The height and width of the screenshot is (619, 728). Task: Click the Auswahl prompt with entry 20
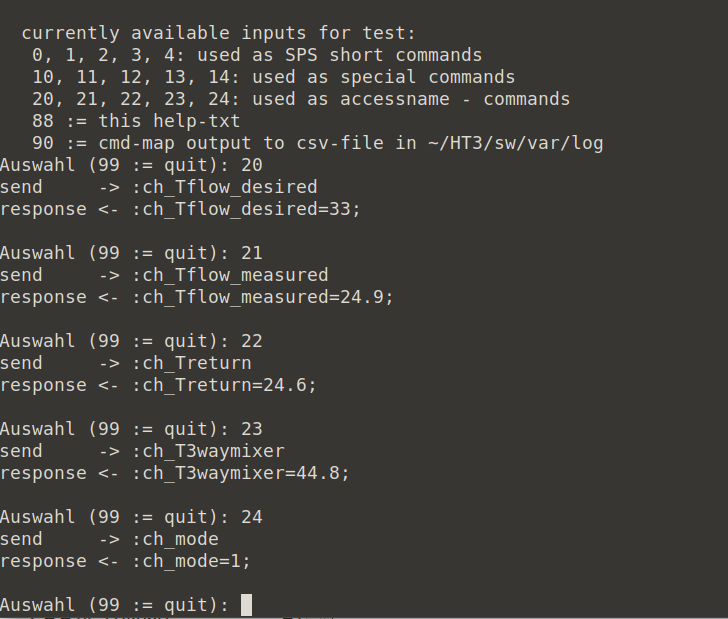pos(131,165)
